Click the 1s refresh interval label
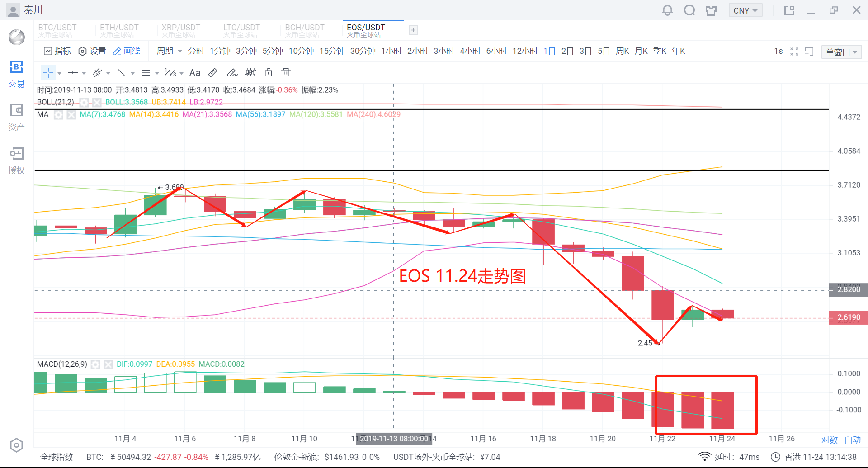The height and width of the screenshot is (468, 868). click(778, 52)
